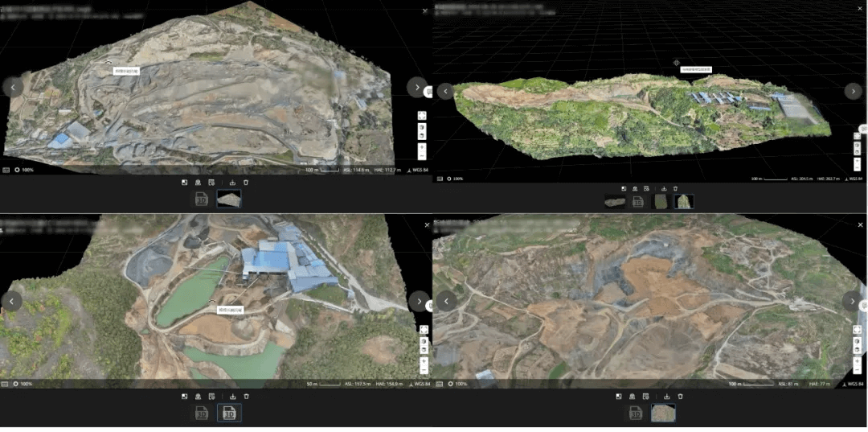Delete the model in ASL 114.6 m panel
Image resolution: width=868 pixels, height=432 pixels.
246,183
